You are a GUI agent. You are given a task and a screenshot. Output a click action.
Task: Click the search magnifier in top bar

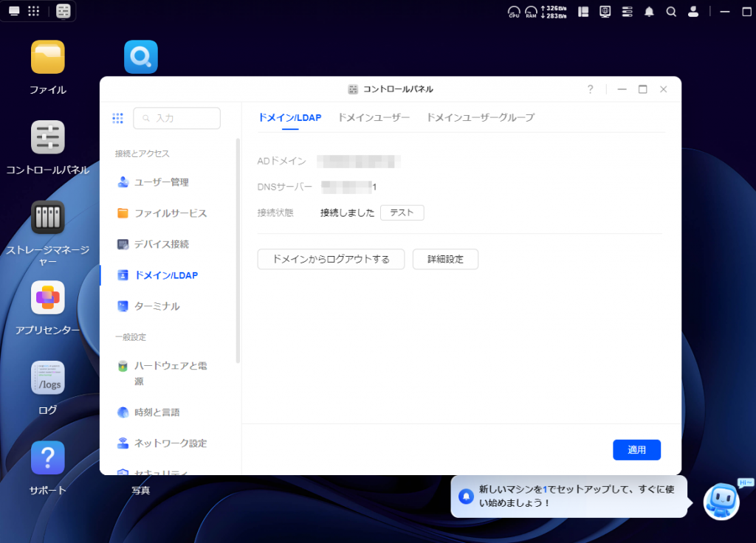(670, 11)
